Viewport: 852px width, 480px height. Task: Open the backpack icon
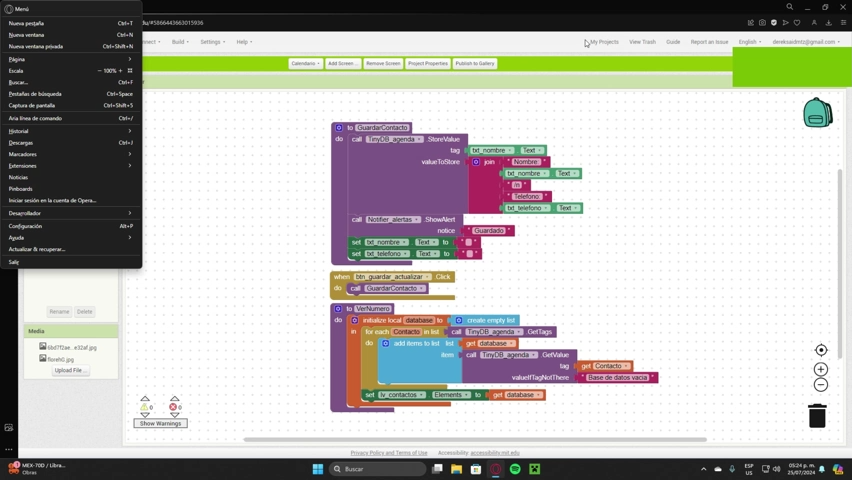tap(817, 113)
